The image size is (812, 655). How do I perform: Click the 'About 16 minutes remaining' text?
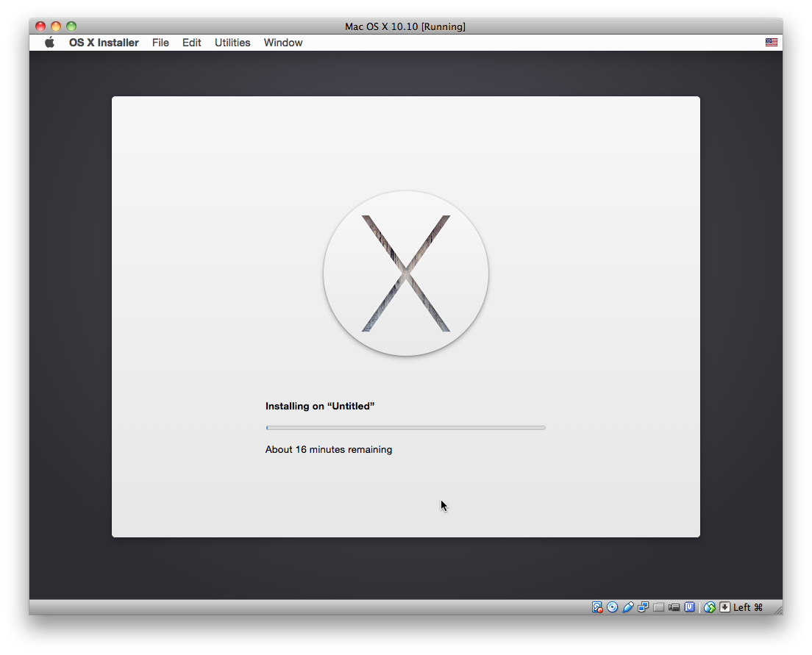point(328,449)
